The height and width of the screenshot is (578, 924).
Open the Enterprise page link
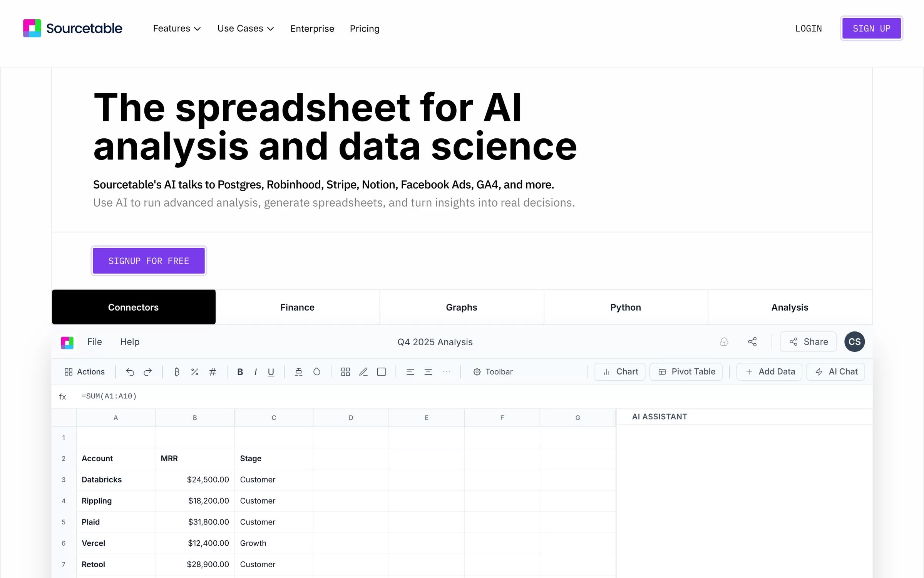coord(312,29)
